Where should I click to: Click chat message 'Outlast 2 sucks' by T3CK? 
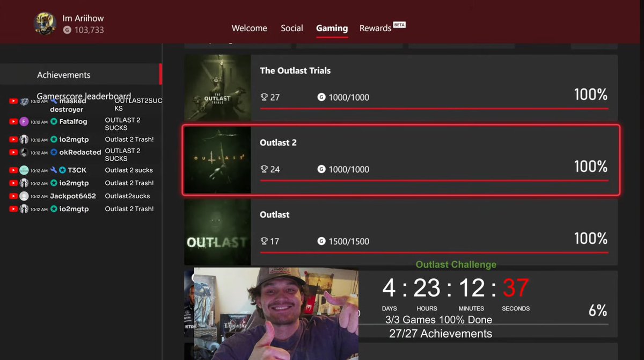[129, 170]
